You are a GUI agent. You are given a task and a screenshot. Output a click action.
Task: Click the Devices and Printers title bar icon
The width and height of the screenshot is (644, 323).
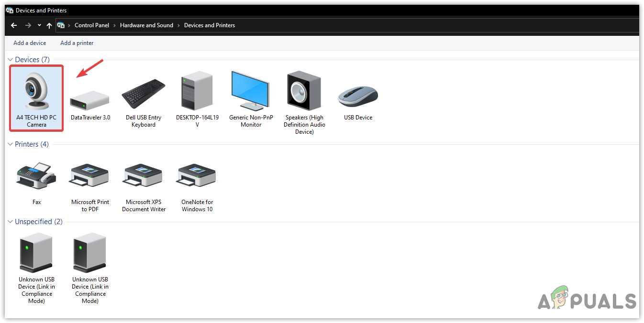10,10
